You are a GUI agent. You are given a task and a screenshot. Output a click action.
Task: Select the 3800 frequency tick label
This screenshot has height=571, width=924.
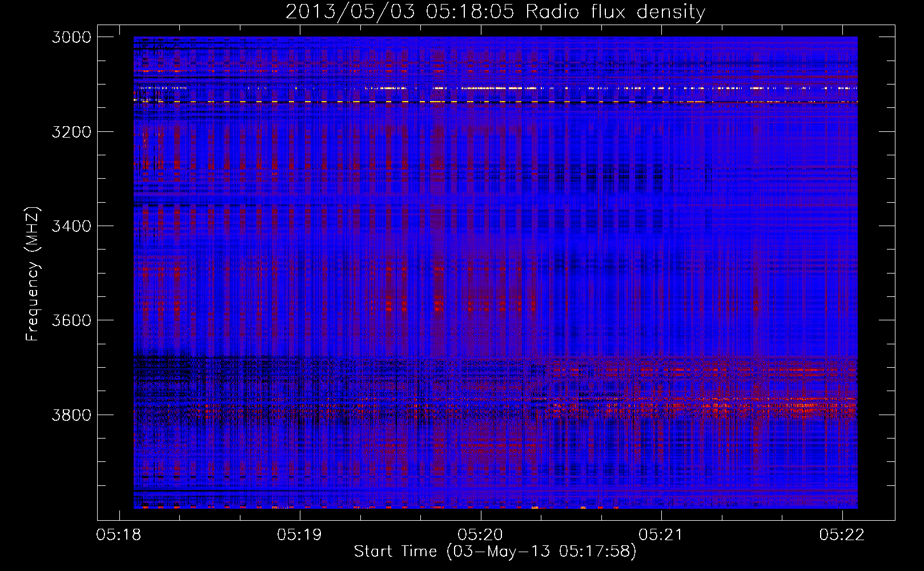71,415
